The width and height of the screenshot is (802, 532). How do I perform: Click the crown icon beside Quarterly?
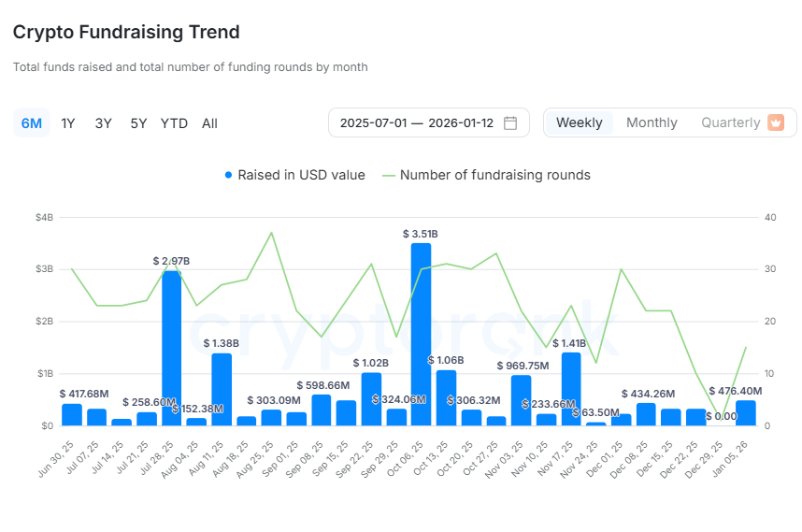(x=776, y=122)
